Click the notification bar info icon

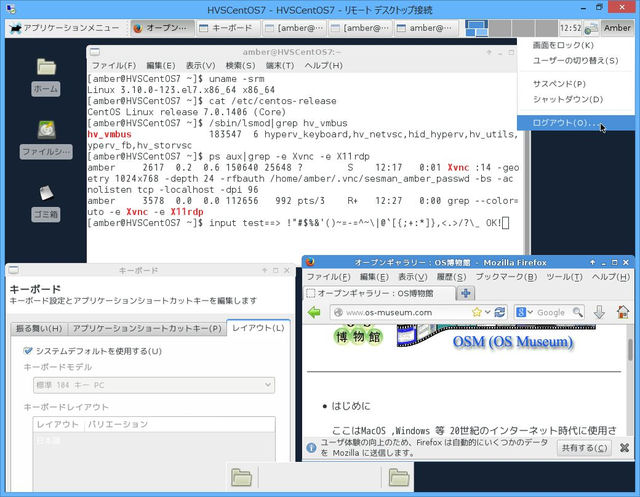point(311,448)
